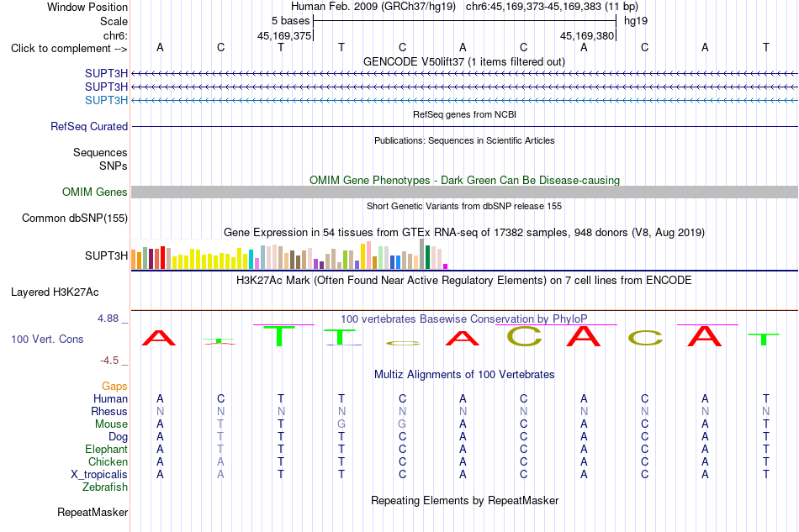Open the RepeatMasker track label
Image resolution: width=799 pixels, height=532 pixels.
pyautogui.click(x=93, y=512)
